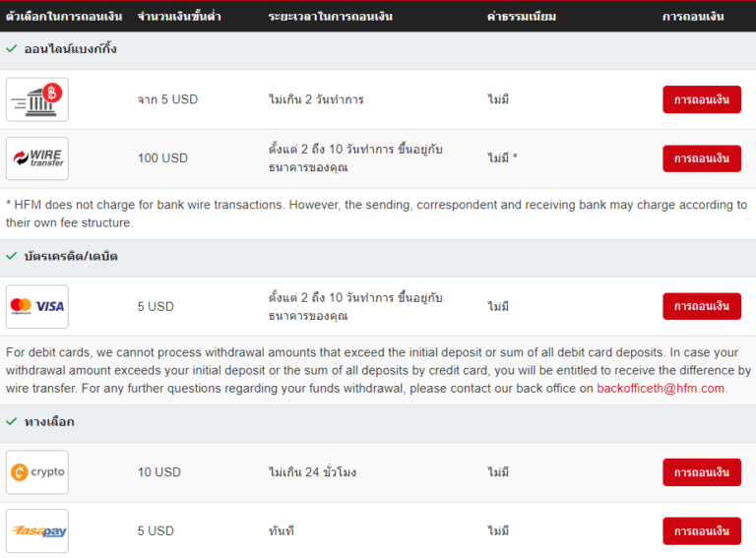Click the online banking payment icon
756x558 pixels.
[x=37, y=99]
